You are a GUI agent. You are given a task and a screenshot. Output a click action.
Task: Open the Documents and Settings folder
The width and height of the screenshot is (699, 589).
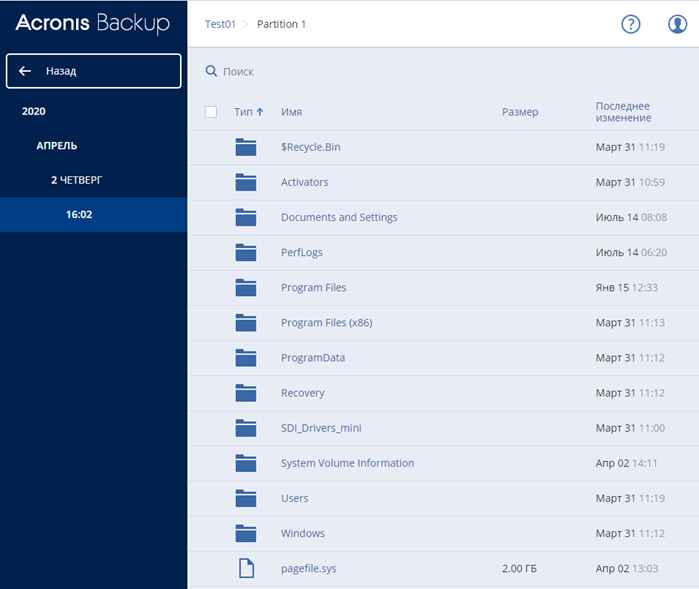339,217
